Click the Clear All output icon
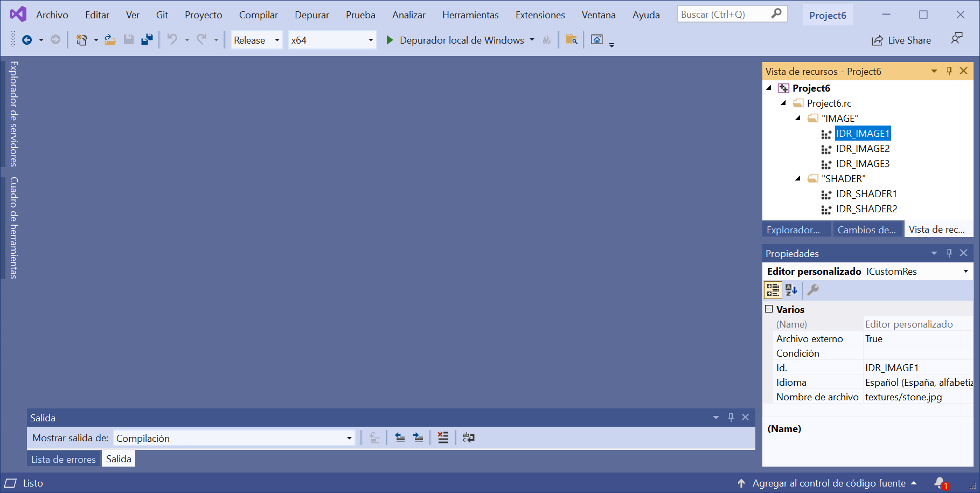 [443, 438]
